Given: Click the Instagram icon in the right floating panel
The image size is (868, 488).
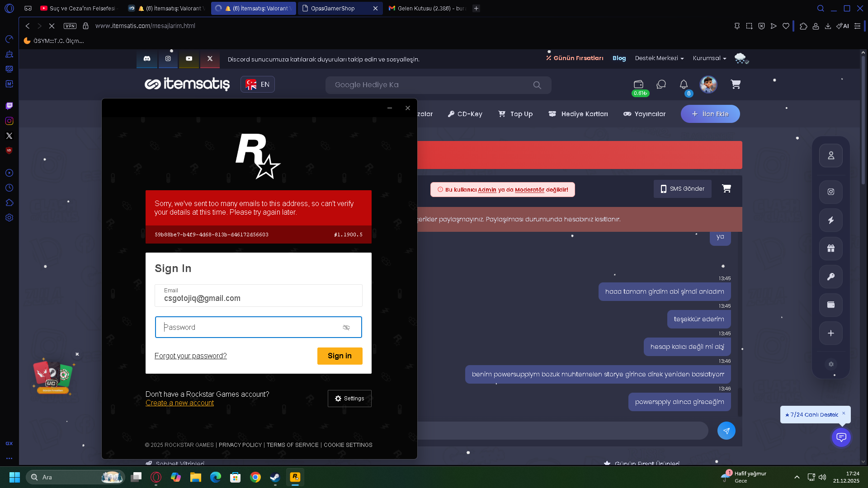Looking at the screenshot, I should click(x=831, y=192).
